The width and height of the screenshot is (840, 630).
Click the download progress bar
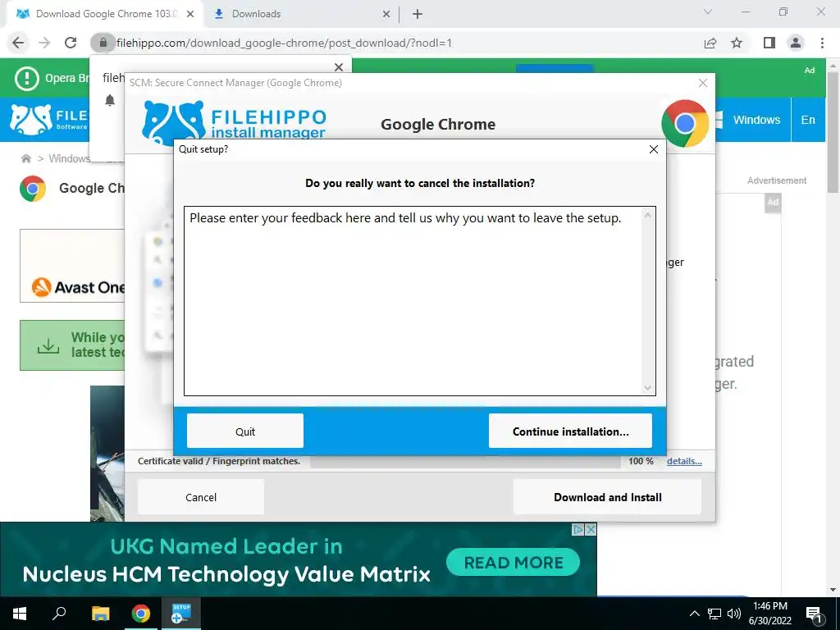click(465, 461)
